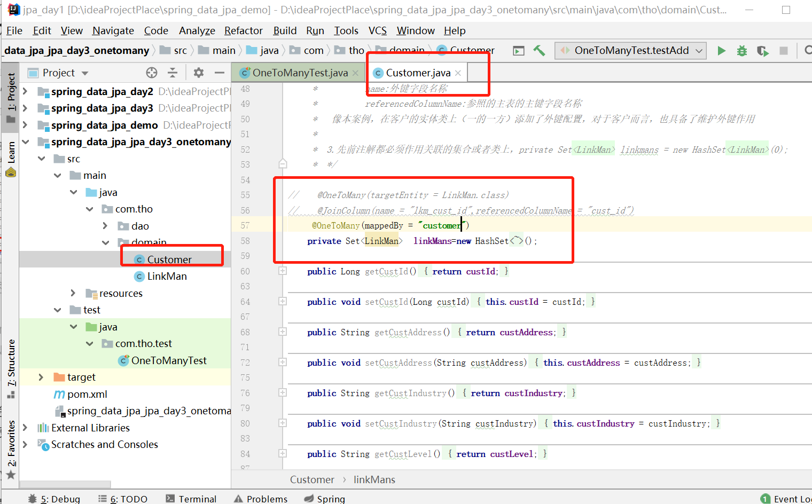Image resolution: width=812 pixels, height=504 pixels.
Task: Expand spring_data_jpa_demo project node
Action: point(25,125)
